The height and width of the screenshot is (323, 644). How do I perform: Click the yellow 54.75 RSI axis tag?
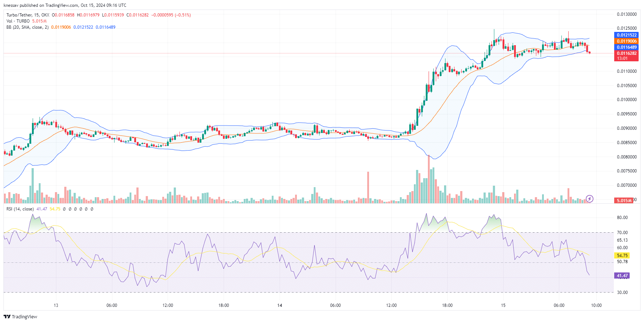[x=622, y=256]
